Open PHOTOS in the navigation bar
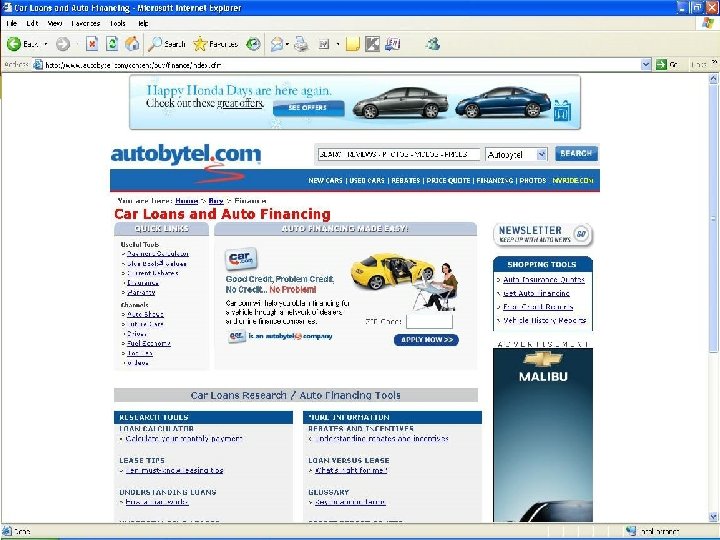Screen dimensions: 720x540 coord(533,180)
